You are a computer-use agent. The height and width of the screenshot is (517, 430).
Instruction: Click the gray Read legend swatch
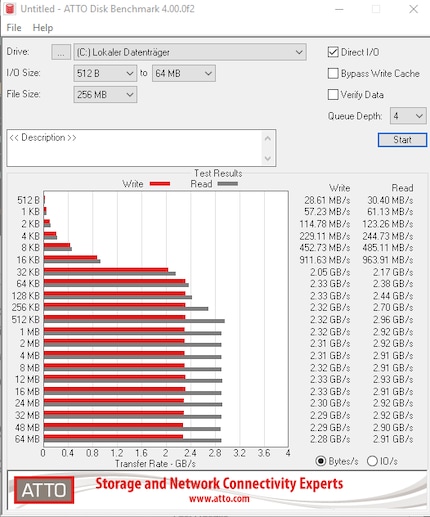pos(228,184)
